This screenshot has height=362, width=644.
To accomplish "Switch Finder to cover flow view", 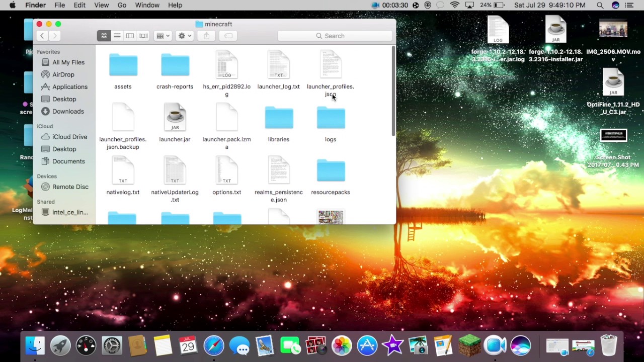I will (143, 36).
